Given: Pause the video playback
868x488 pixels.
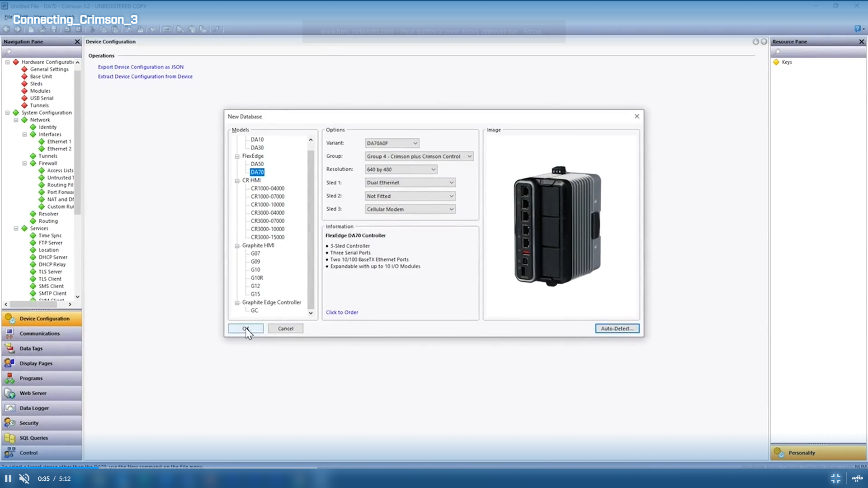Looking at the screenshot, I should coord(8,479).
